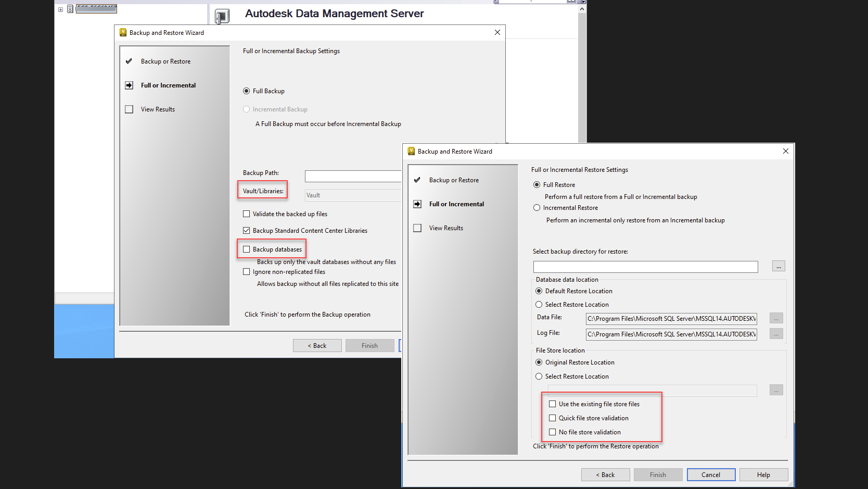868x489 pixels.
Task: Click the backup directory for restore field
Action: click(646, 267)
